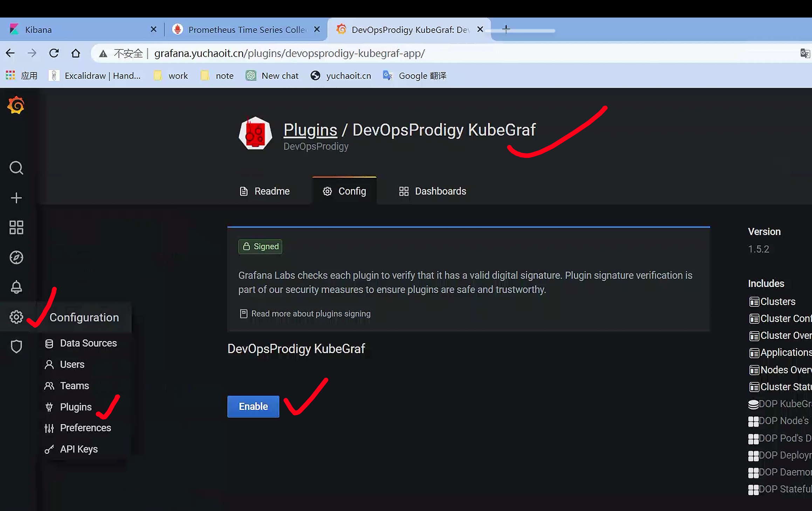
Task: Select the Config tab
Action: click(344, 191)
